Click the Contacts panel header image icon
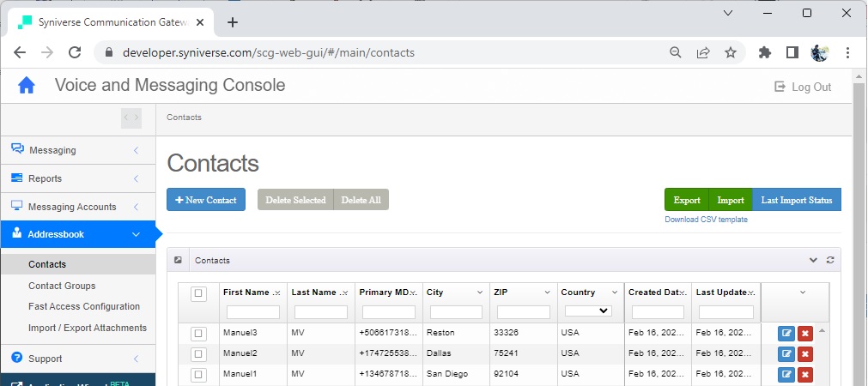Screen dimensions: 868x386 (x=178, y=260)
